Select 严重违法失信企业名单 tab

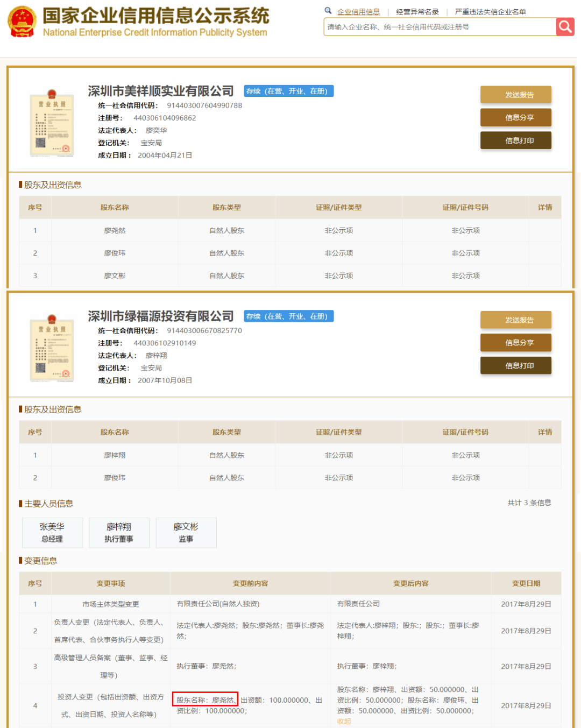pos(490,12)
